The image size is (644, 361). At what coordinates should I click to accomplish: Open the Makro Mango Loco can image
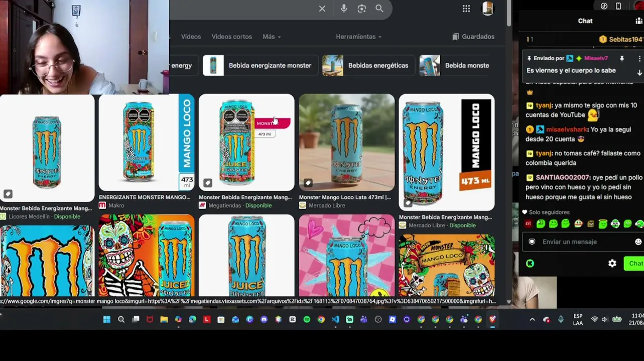(147, 142)
